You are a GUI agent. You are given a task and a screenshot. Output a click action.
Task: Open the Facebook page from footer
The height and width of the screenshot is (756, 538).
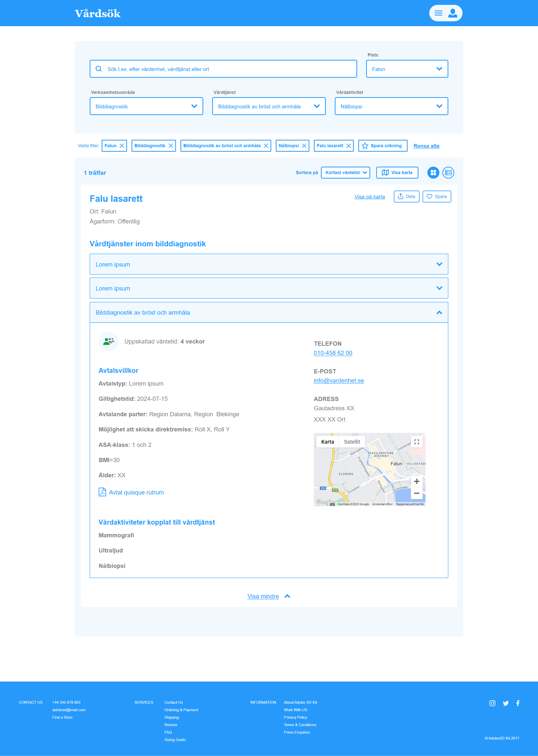pos(518,703)
